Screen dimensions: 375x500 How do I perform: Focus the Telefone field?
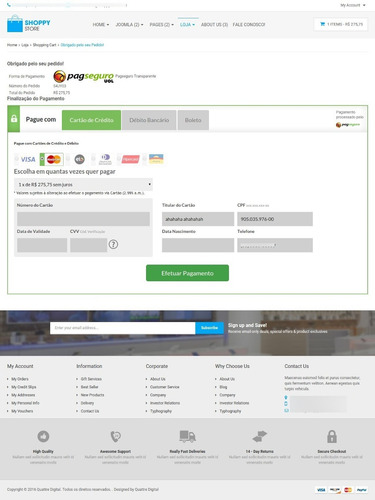pos(275,245)
